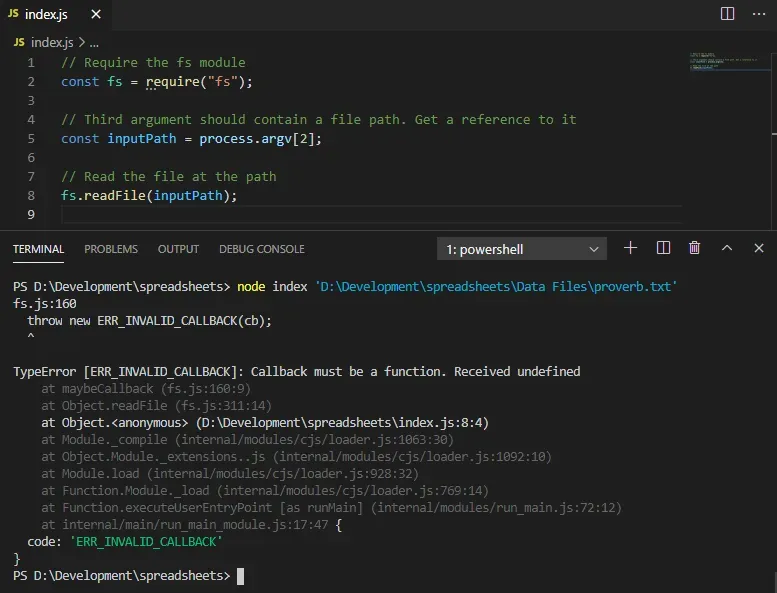
Task: Open the editor more actions ellipsis menu
Action: (x=758, y=14)
